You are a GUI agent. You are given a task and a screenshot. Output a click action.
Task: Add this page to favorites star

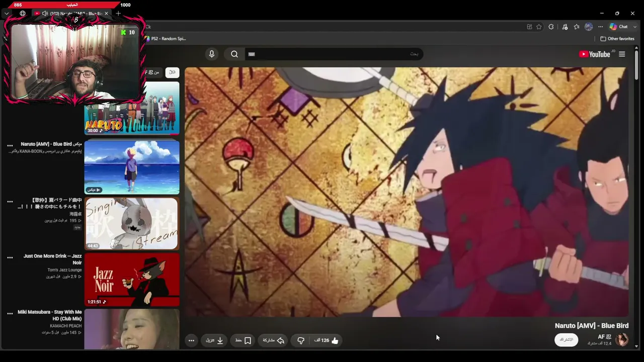click(539, 27)
